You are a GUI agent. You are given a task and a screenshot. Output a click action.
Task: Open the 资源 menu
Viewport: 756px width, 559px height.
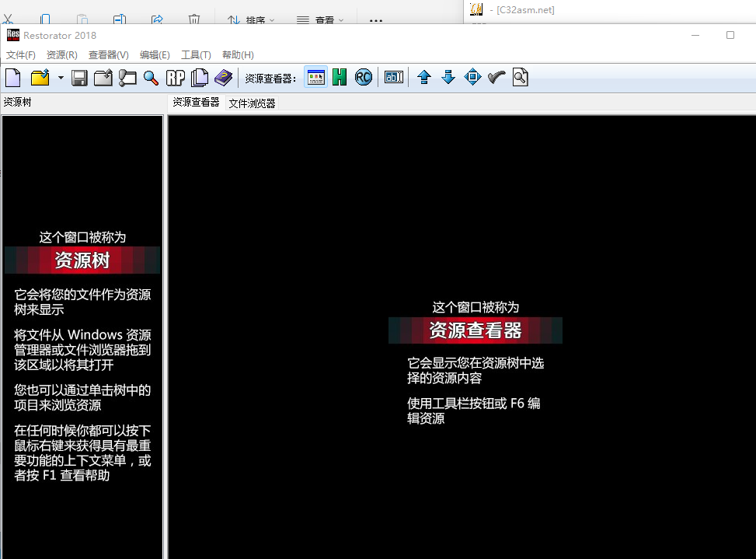61,54
